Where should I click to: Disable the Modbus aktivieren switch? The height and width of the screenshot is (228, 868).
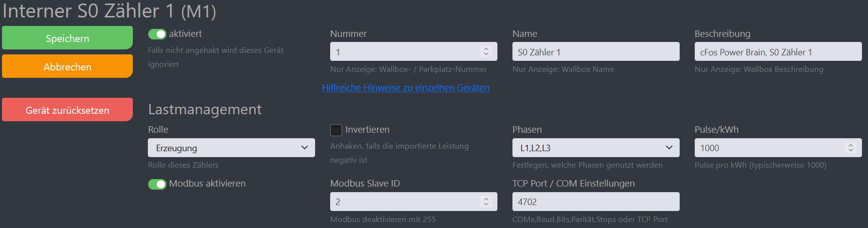[x=157, y=184]
